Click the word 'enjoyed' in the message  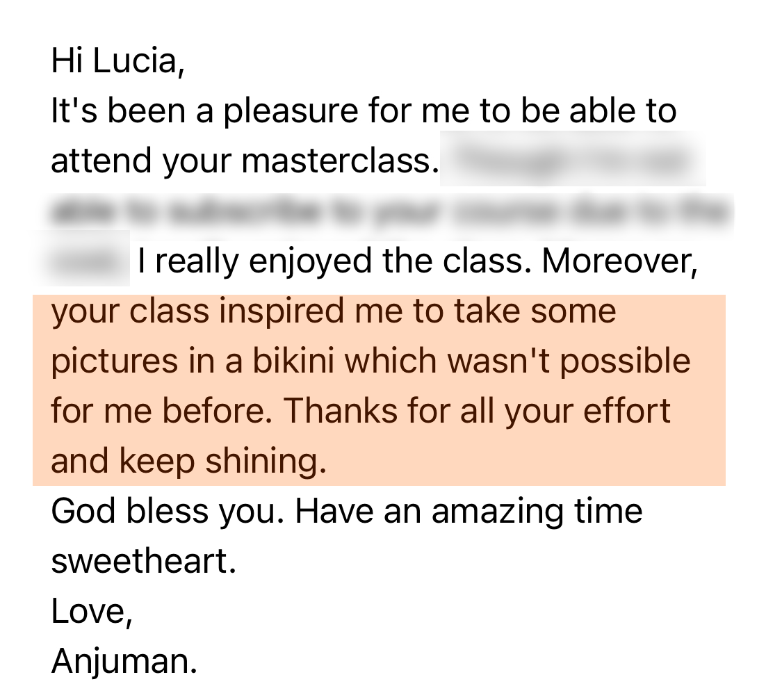(311, 262)
